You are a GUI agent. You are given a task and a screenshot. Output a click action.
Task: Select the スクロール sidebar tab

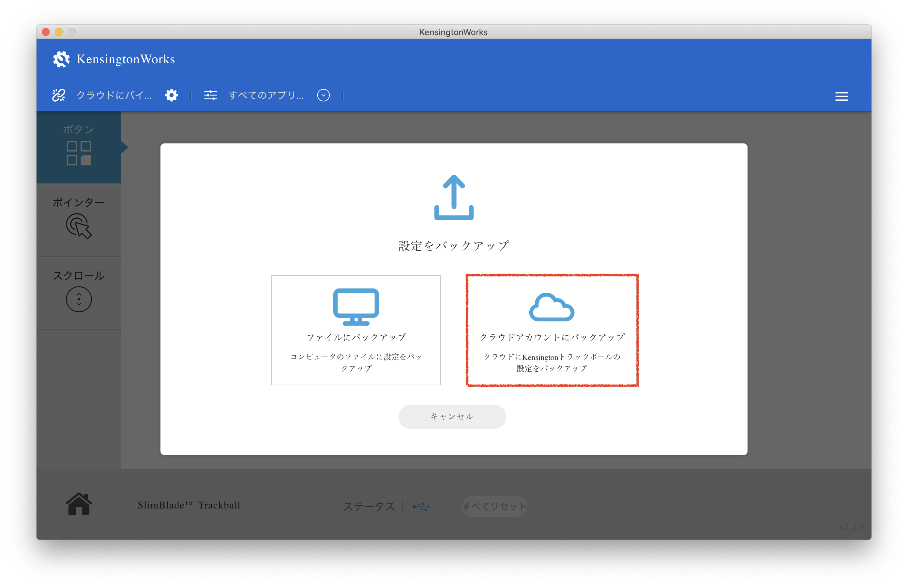point(79,293)
